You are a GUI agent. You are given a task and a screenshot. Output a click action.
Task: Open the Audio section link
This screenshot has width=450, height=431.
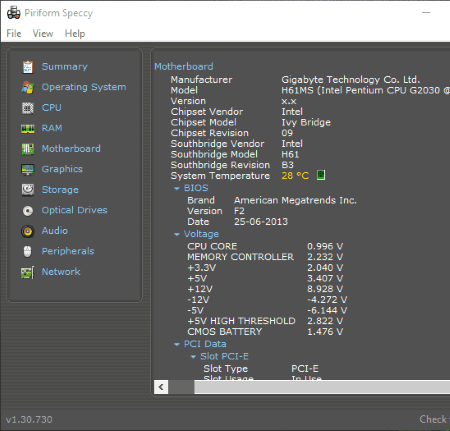click(55, 231)
